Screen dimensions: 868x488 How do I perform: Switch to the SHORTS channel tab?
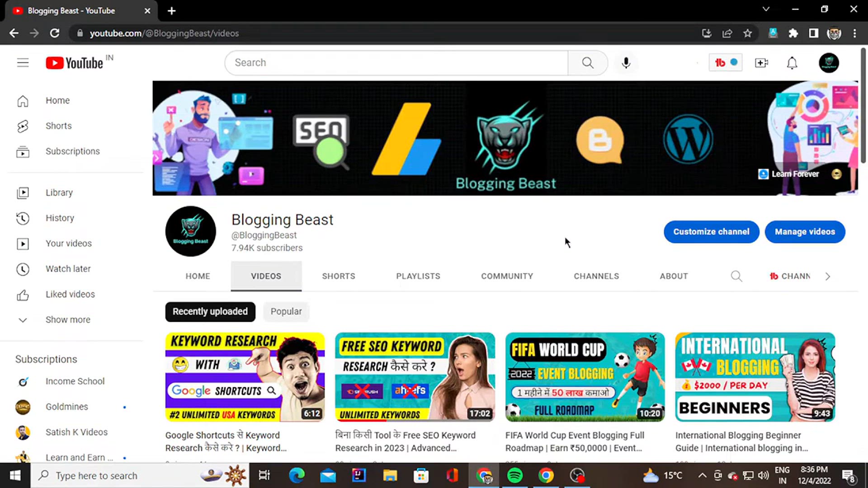339,276
